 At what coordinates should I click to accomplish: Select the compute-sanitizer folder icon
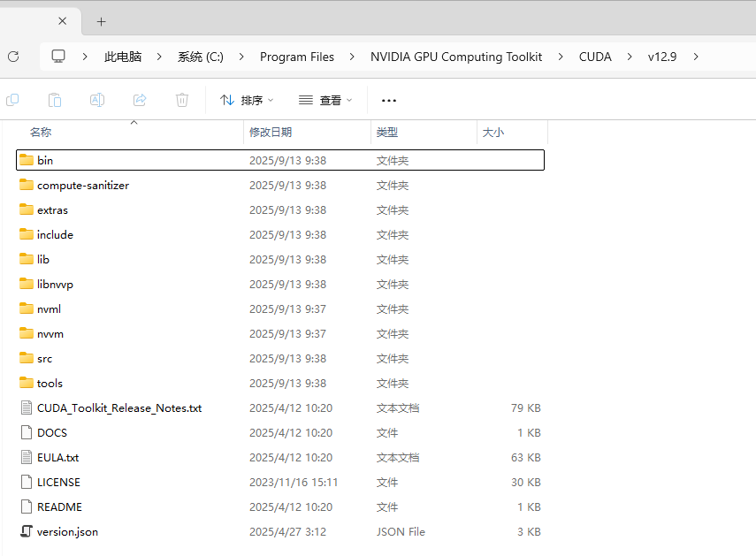click(27, 185)
